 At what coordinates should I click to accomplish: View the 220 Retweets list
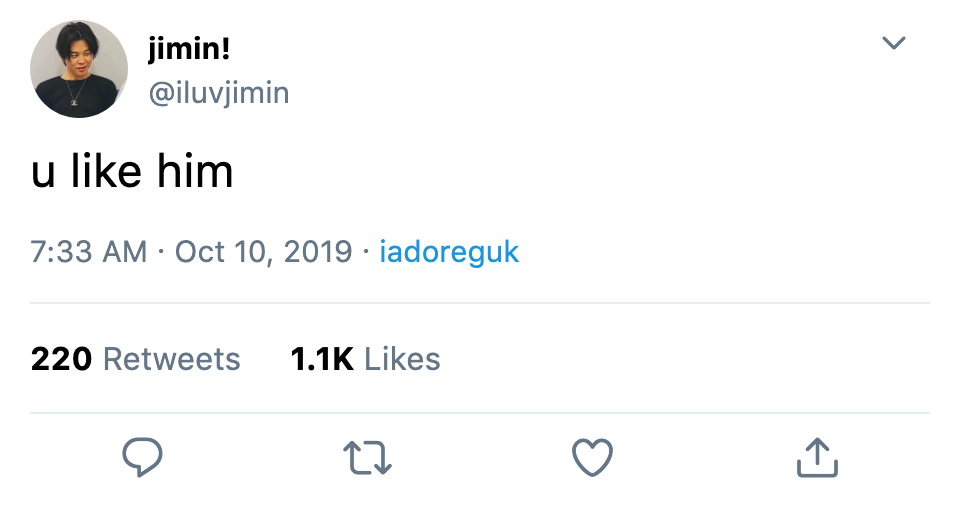click(x=135, y=359)
